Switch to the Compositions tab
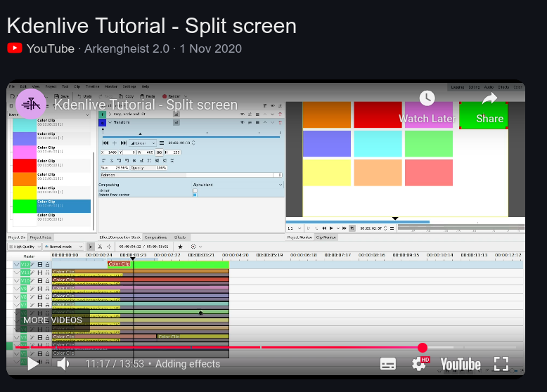Viewport: 547px width, 392px height. [155, 237]
